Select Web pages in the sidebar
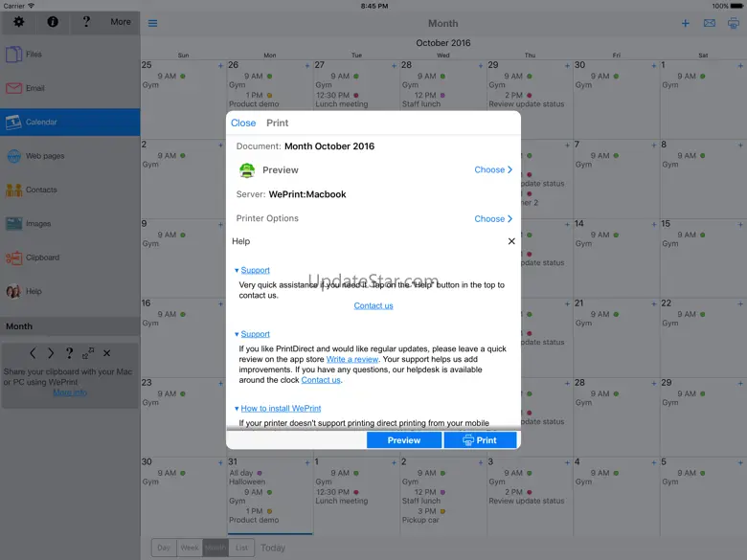The width and height of the screenshot is (747, 560). tap(44, 156)
